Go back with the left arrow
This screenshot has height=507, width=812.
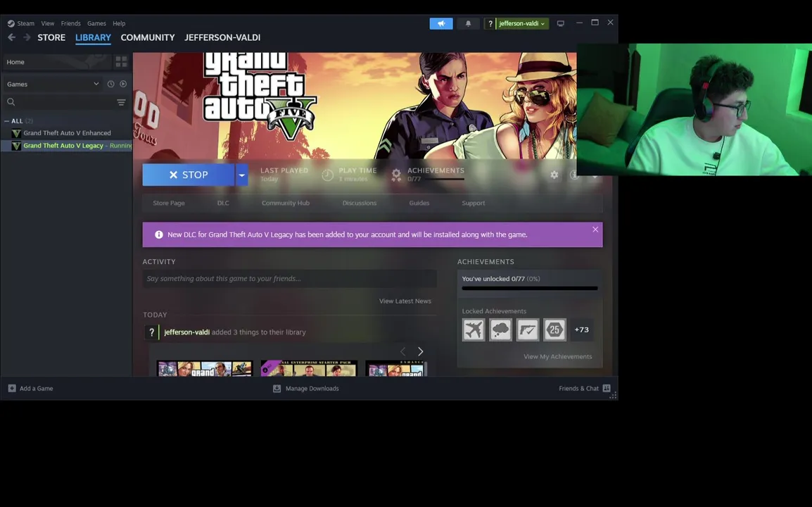click(x=12, y=37)
